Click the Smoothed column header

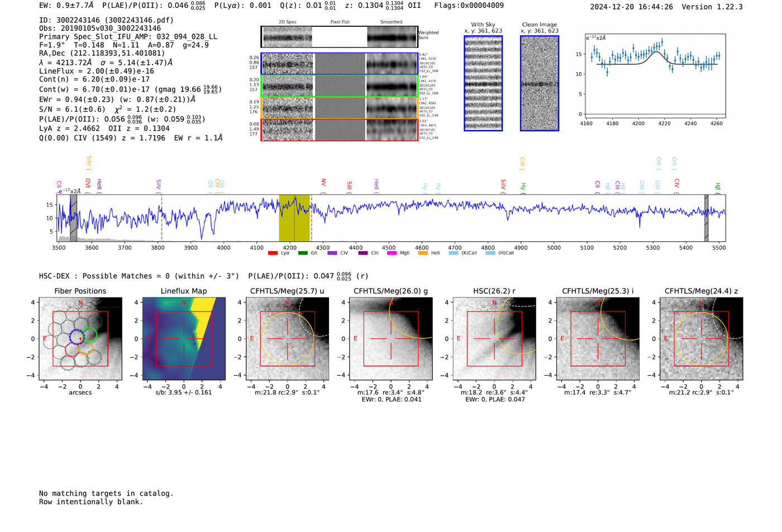click(392, 22)
